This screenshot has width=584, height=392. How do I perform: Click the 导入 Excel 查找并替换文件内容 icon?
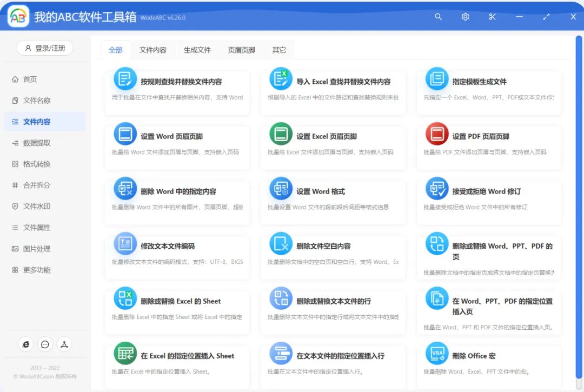click(x=281, y=78)
